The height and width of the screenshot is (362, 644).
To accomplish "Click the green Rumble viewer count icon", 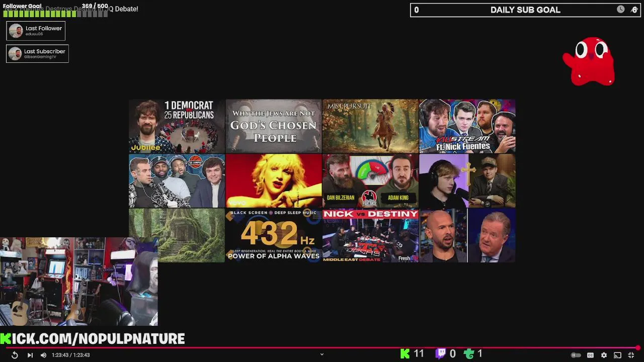I will point(469,354).
